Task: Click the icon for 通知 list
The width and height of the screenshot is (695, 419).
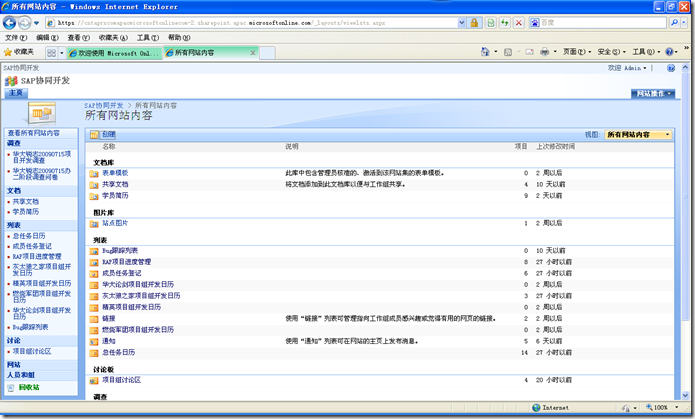Action: pos(94,342)
